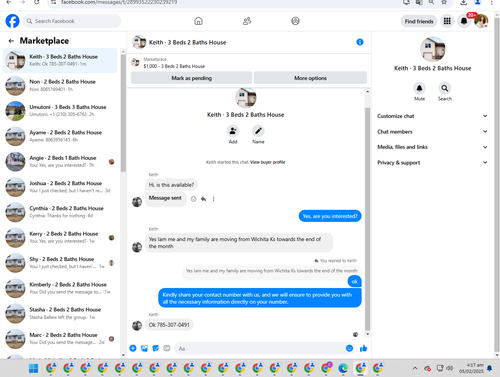
Task: Attach a photo with the image icon
Action: [144, 348]
